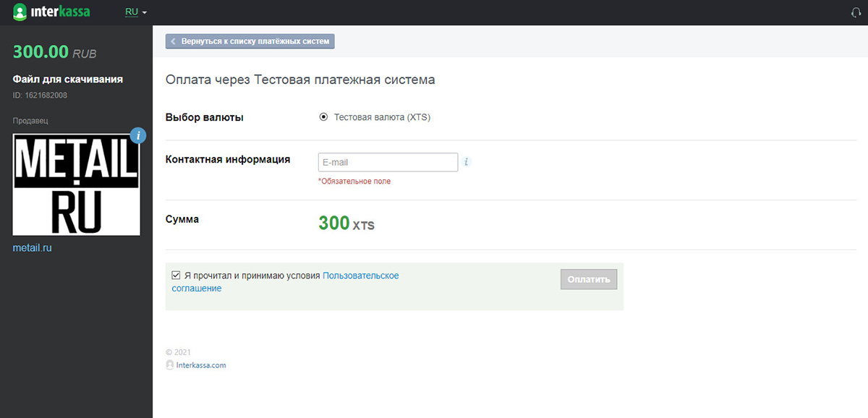Image resolution: width=868 pixels, height=418 pixels.
Task: Click info icon beside E-mail field
Action: (467, 162)
